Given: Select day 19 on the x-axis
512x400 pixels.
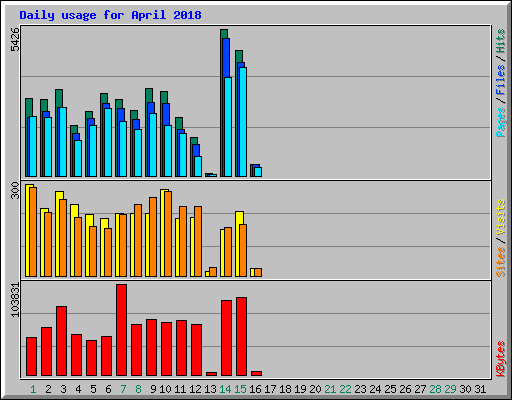Looking at the screenshot, I should tap(300, 389).
